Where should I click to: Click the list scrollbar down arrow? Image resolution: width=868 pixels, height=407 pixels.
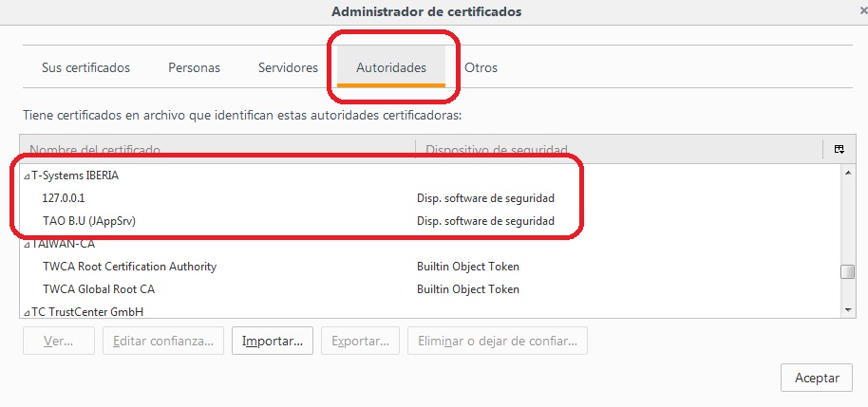tap(847, 310)
